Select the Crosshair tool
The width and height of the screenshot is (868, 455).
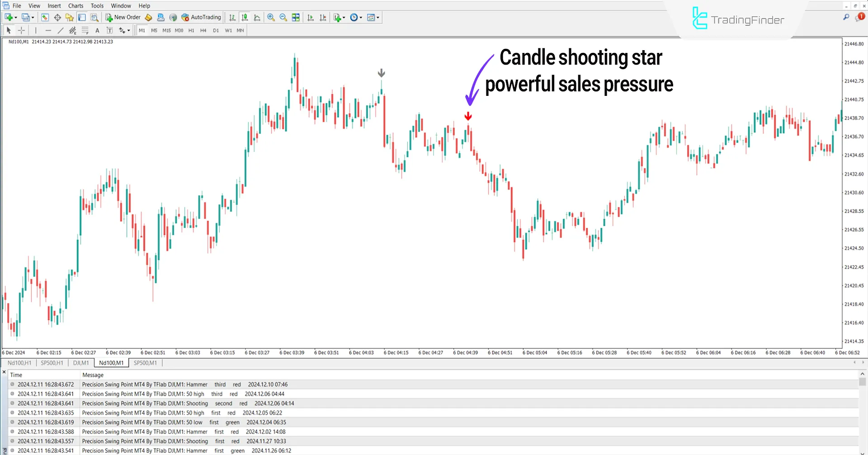point(21,30)
